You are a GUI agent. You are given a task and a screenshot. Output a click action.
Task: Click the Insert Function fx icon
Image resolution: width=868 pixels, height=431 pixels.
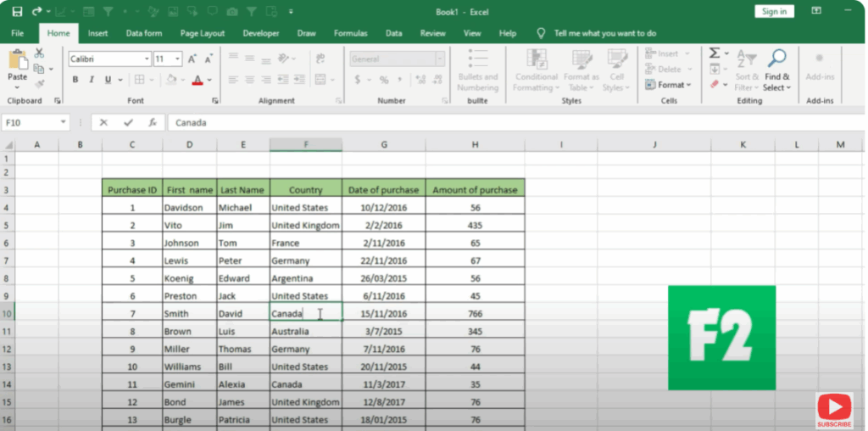point(153,122)
